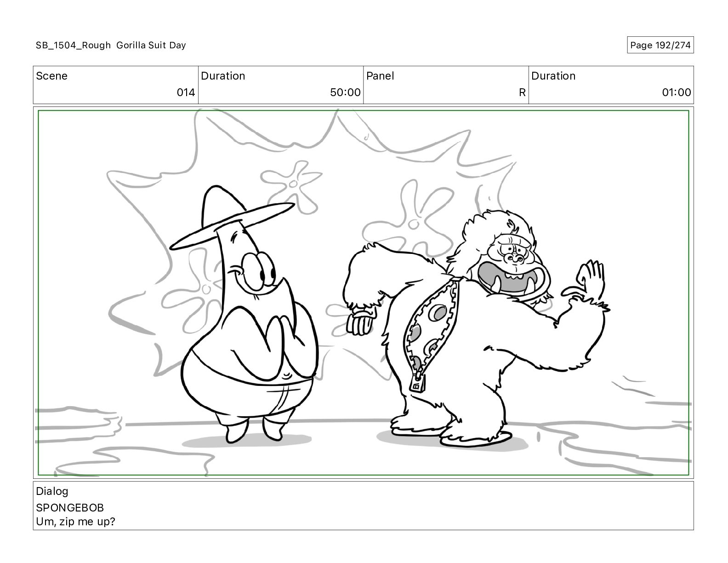The image size is (728, 563).
Task: Click the 'Panel' header label
Action: (380, 76)
